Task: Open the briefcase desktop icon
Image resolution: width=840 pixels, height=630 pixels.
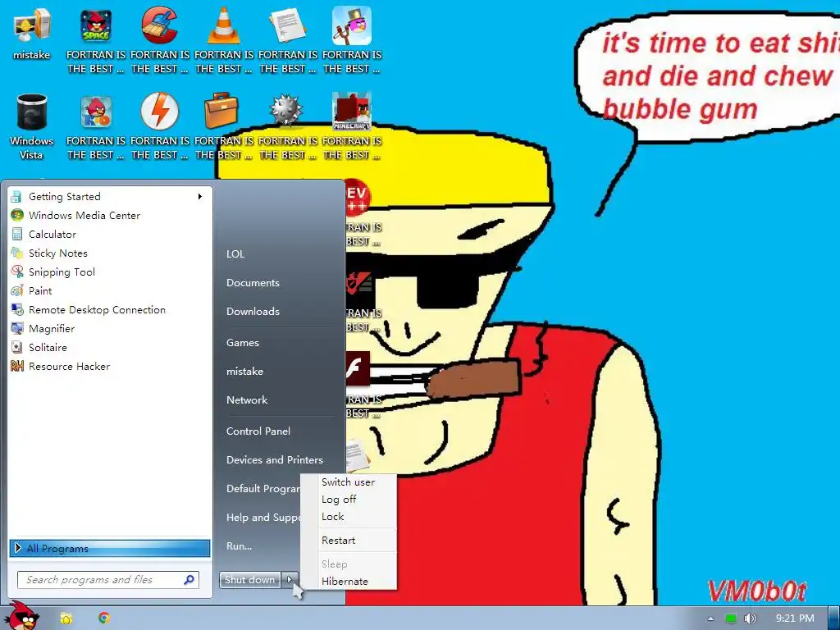Action: [x=221, y=111]
